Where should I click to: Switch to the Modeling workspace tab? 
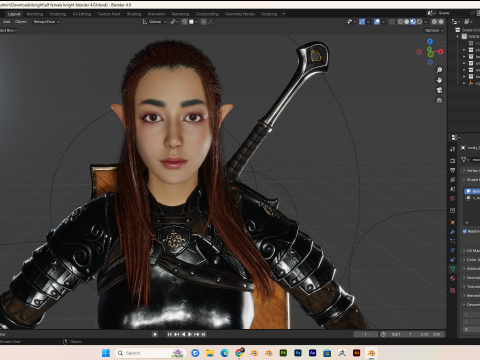[35, 14]
